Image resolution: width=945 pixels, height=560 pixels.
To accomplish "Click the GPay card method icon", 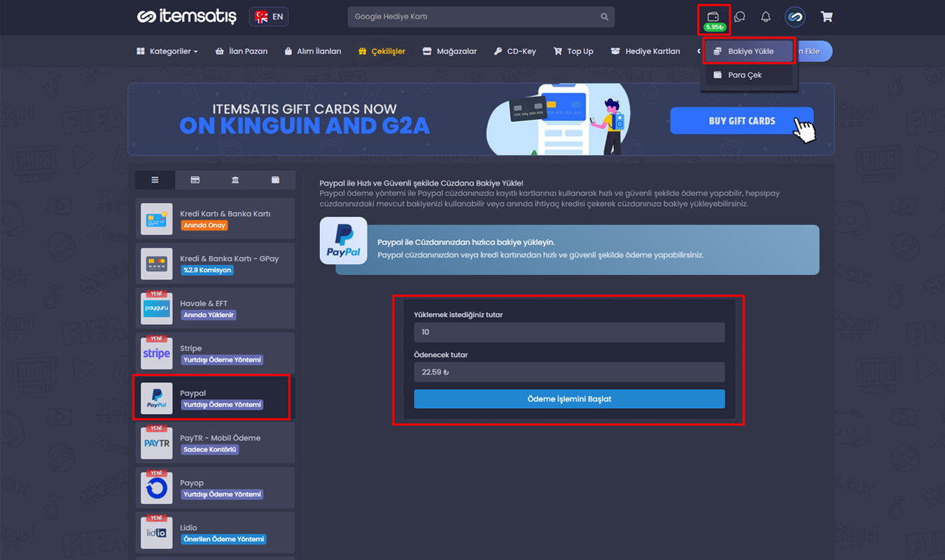I will click(157, 264).
